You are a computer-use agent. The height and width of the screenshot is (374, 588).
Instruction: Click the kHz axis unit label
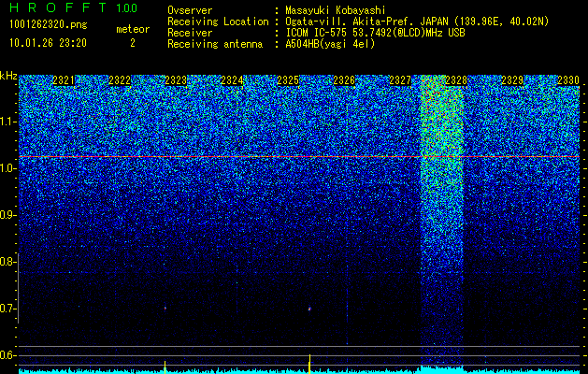pos(8,76)
